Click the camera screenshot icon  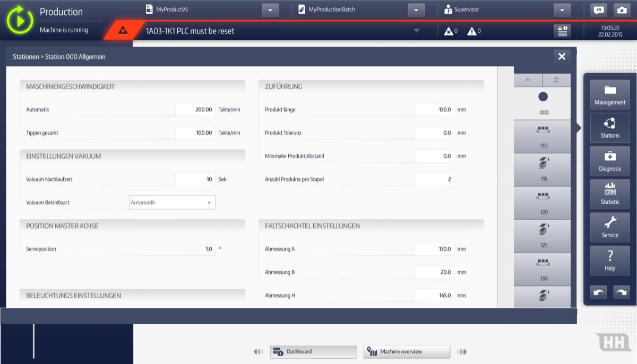[621, 10]
